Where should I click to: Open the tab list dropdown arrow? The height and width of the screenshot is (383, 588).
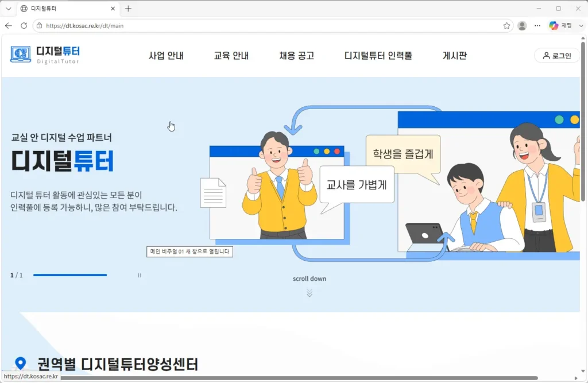[8, 8]
